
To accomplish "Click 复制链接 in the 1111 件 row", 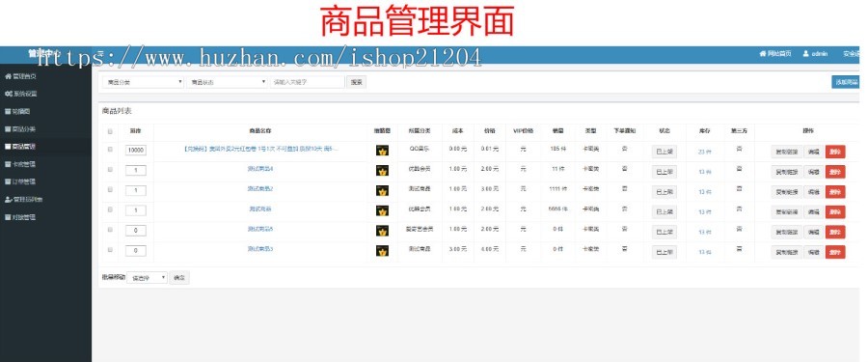I will pyautogui.click(x=786, y=192).
